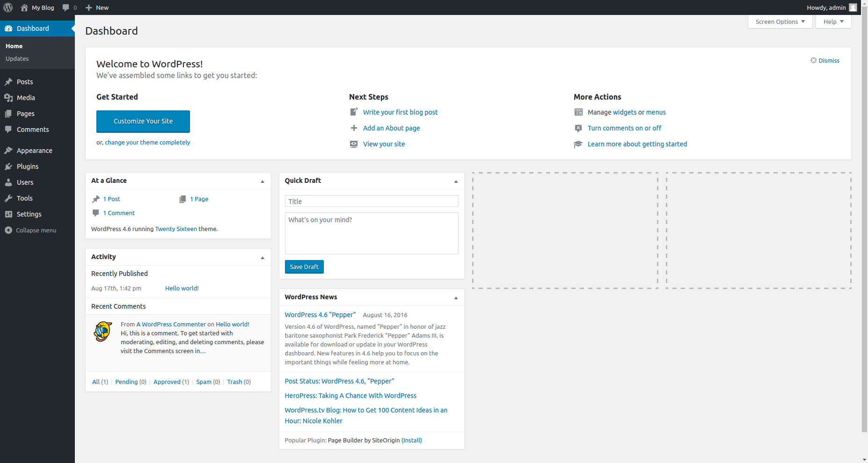This screenshot has width=868, height=463.
Task: Toggle the WordPress News panel
Action: tap(456, 297)
